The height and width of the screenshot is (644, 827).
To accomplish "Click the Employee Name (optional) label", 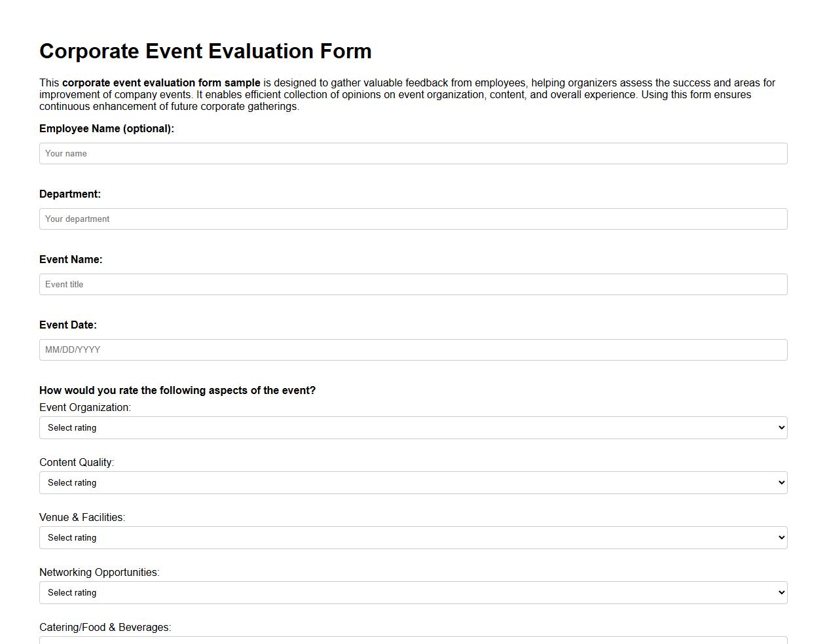I will [x=107, y=128].
